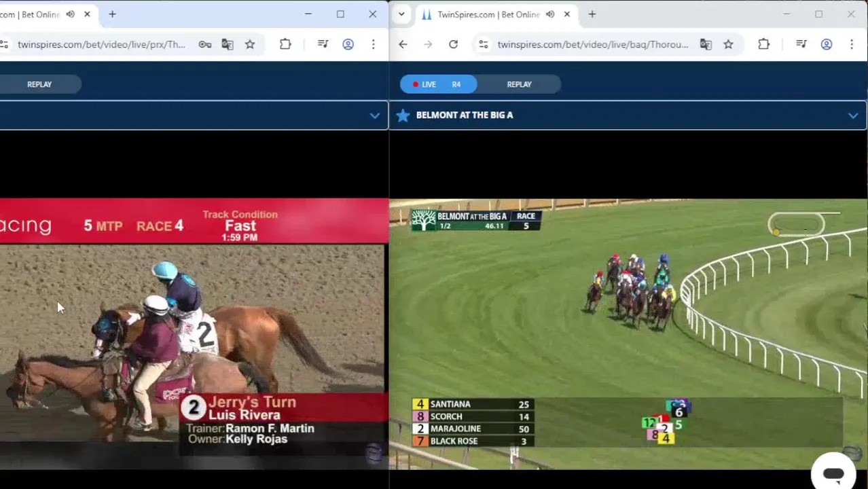Open profile menu in left window
Image resolution: width=868 pixels, height=489 pixels.
[348, 45]
